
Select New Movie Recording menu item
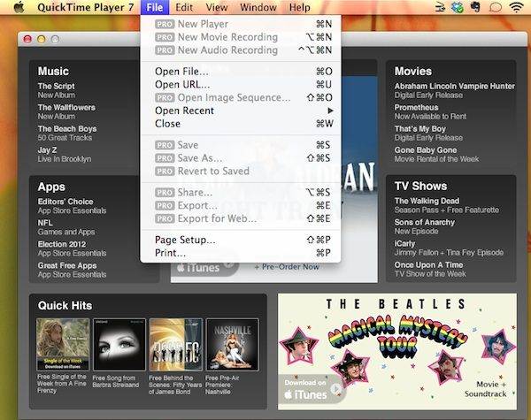[x=241, y=37]
